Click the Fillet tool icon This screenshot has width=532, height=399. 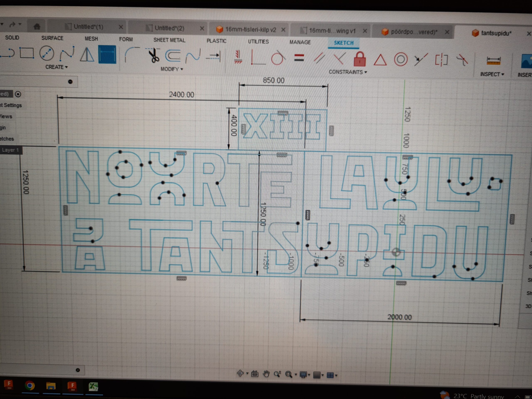[x=132, y=55]
